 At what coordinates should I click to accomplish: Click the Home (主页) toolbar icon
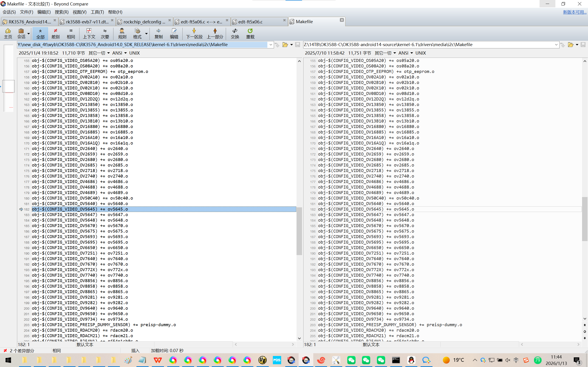(x=8, y=33)
